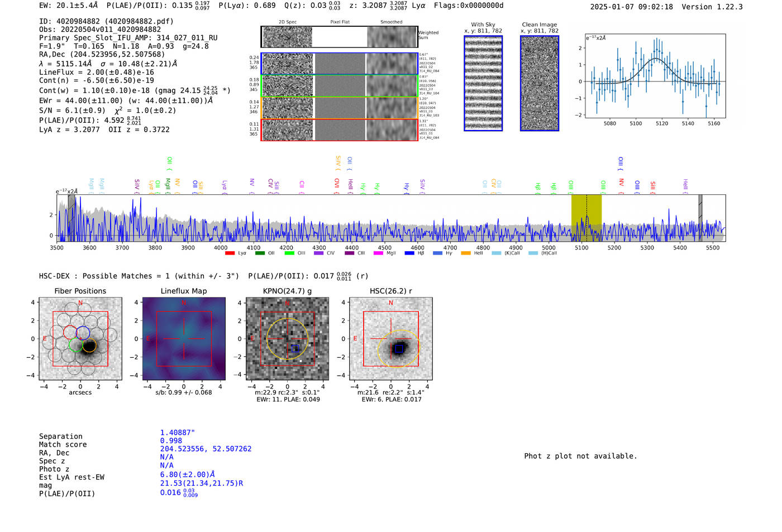
Task: Select the green-framed fiber 2D spectrum row
Action: point(339,86)
